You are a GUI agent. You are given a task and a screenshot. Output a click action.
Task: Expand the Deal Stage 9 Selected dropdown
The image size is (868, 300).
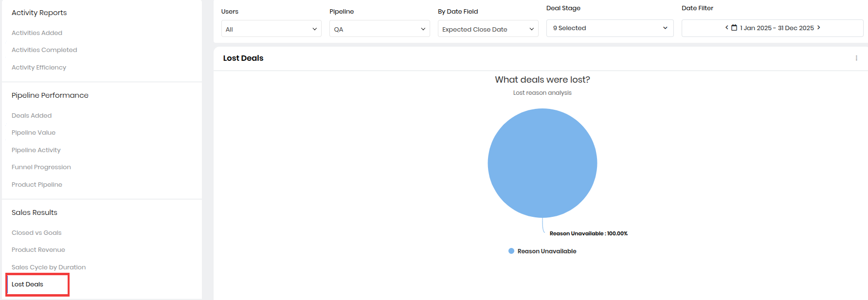[610, 28]
